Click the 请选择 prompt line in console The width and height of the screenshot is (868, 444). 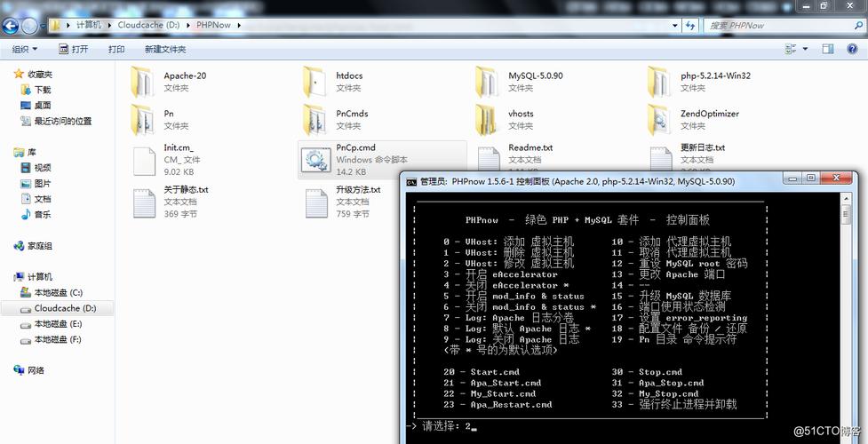[442, 427]
